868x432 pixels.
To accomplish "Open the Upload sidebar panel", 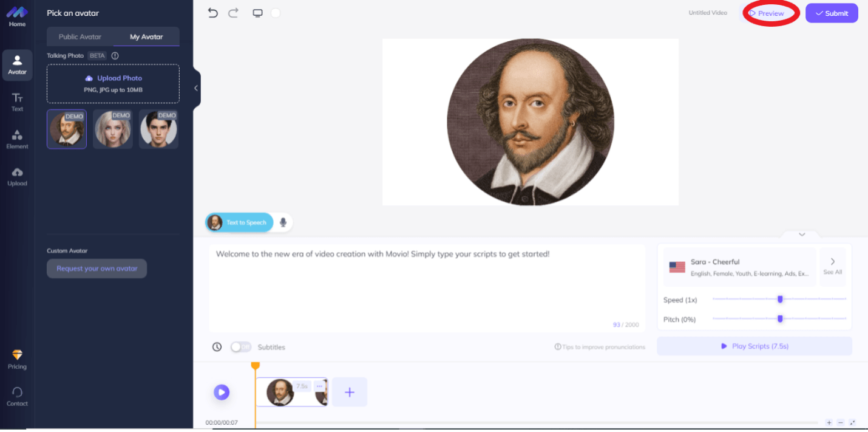I will click(17, 176).
